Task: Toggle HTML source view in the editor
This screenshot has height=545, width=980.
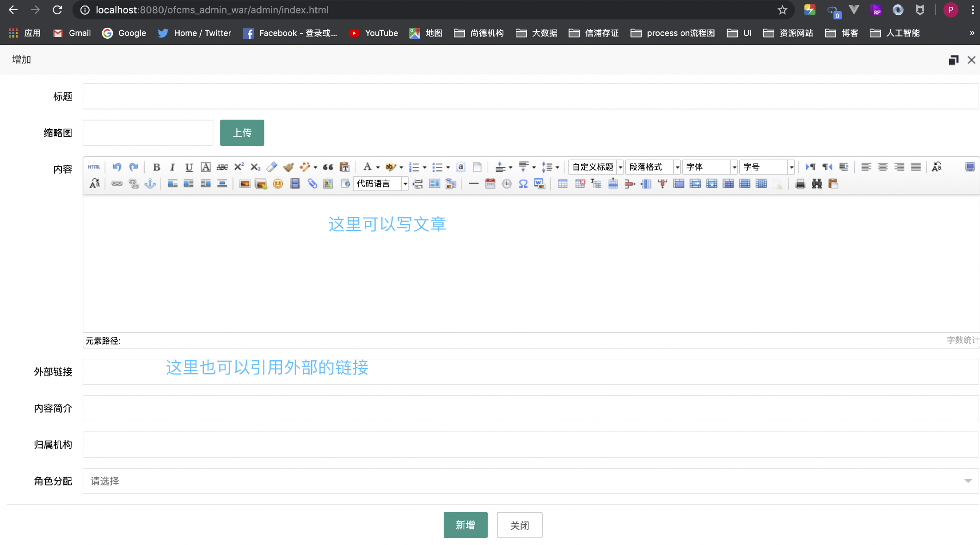Action: coord(94,167)
